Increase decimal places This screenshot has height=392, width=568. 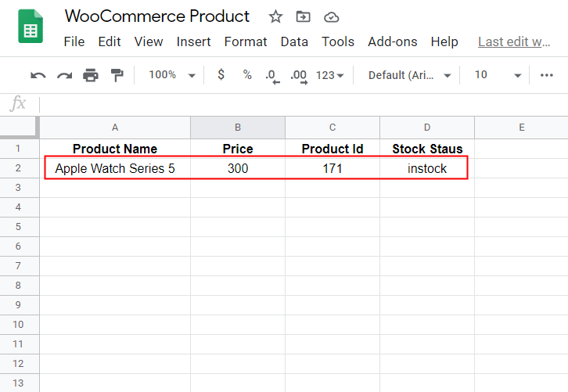299,76
